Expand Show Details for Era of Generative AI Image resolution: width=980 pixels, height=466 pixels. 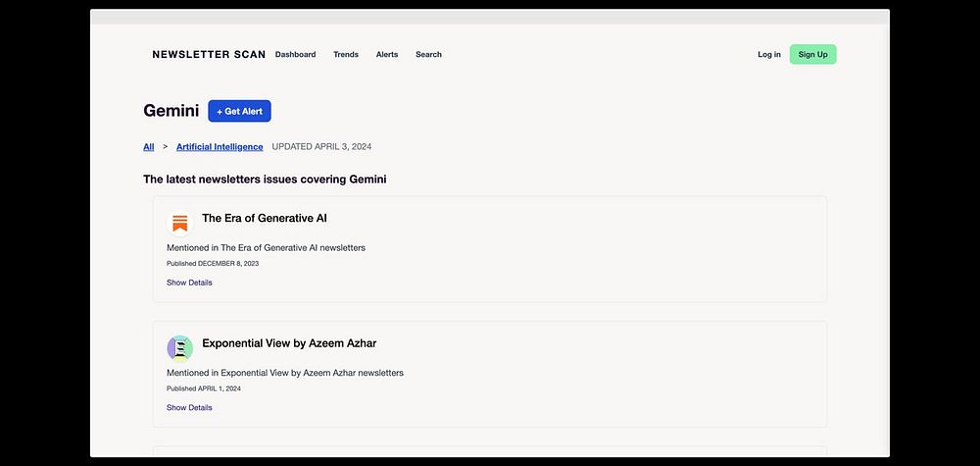pyautogui.click(x=189, y=283)
